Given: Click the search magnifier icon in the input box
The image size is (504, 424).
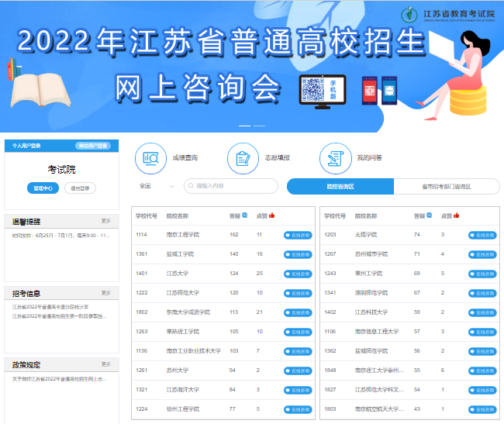Looking at the screenshot, I should 191,186.
